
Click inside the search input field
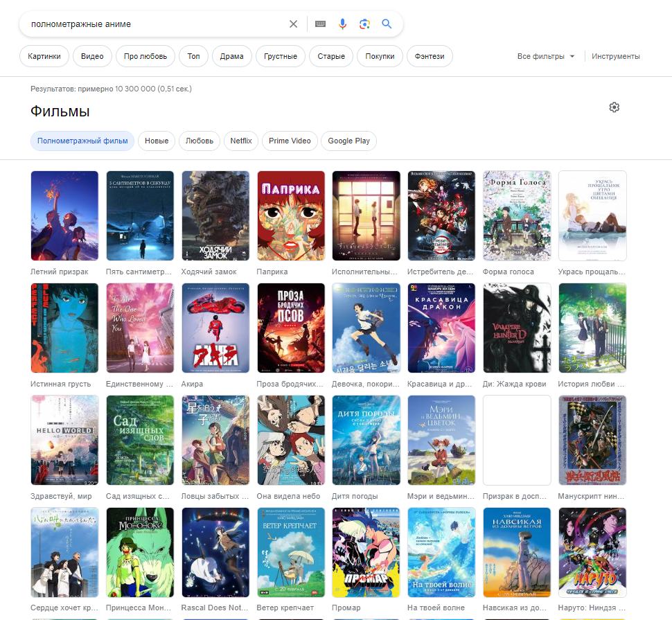[x=152, y=24]
